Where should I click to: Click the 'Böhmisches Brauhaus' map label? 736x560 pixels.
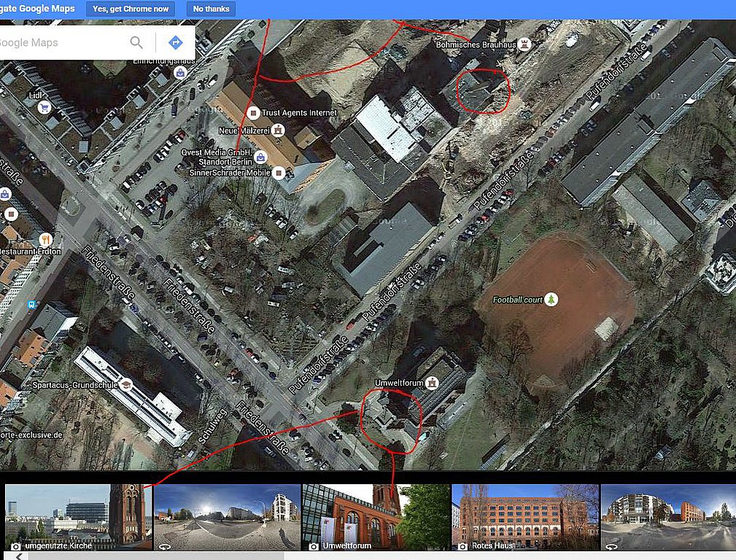click(x=476, y=44)
